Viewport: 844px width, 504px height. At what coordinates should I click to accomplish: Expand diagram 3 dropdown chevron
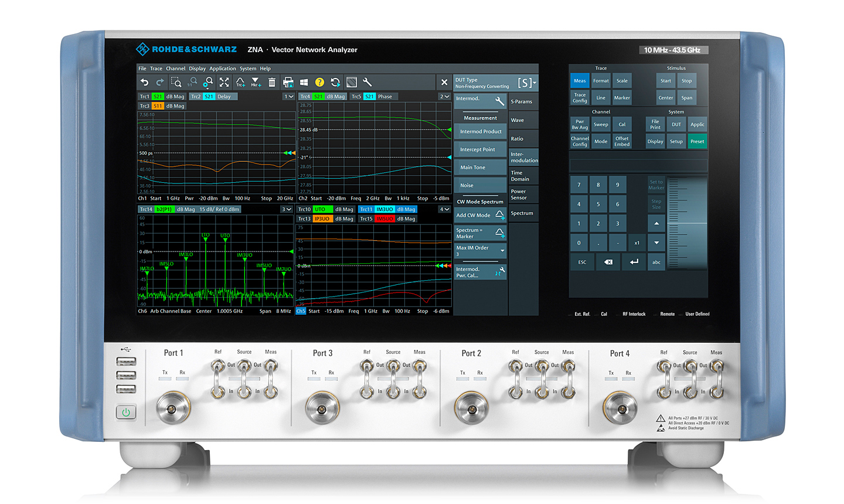(x=287, y=209)
